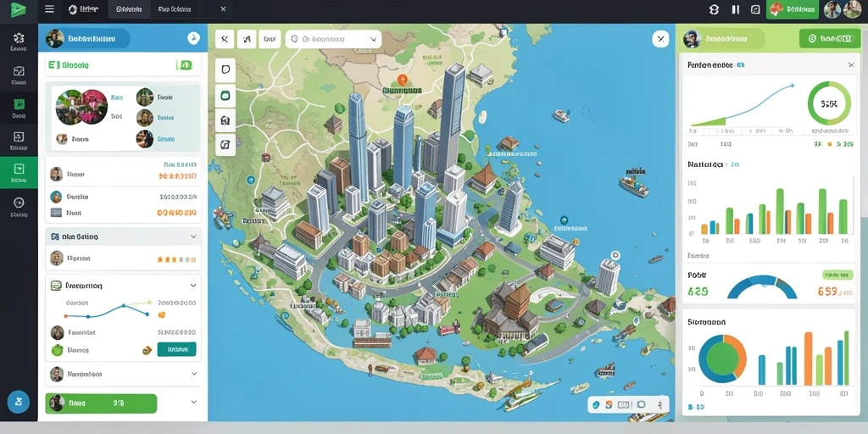Click the second map toolbar button
Screen dimensions: 868x434
click(x=247, y=39)
